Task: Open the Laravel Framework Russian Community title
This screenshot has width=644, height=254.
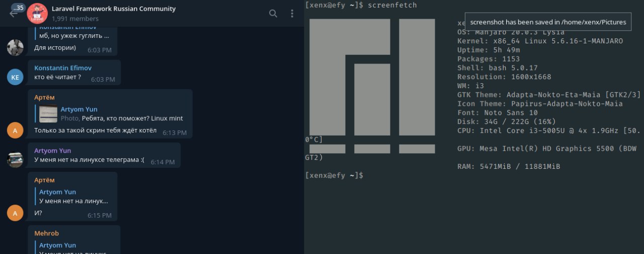Action: 114,9
